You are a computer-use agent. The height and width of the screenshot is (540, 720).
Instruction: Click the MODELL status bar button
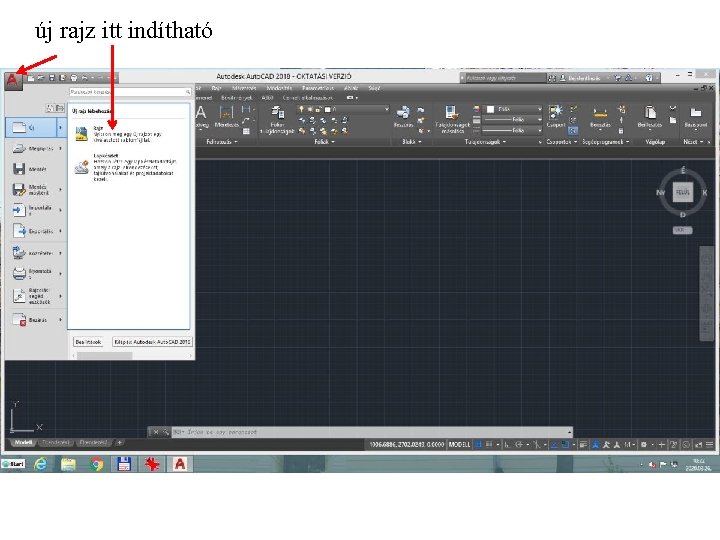pyautogui.click(x=459, y=444)
